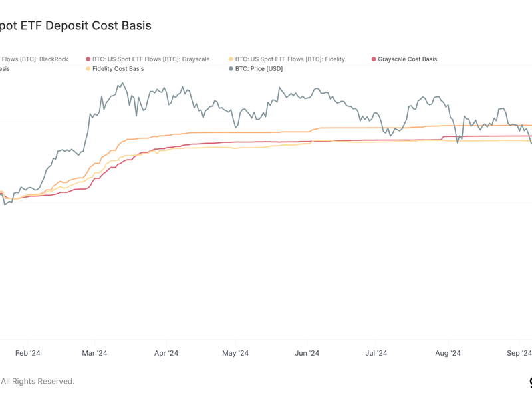Image resolution: width=532 pixels, height=399 pixels.
Task: Click the Jul '24 axis label
Action: 376,354
